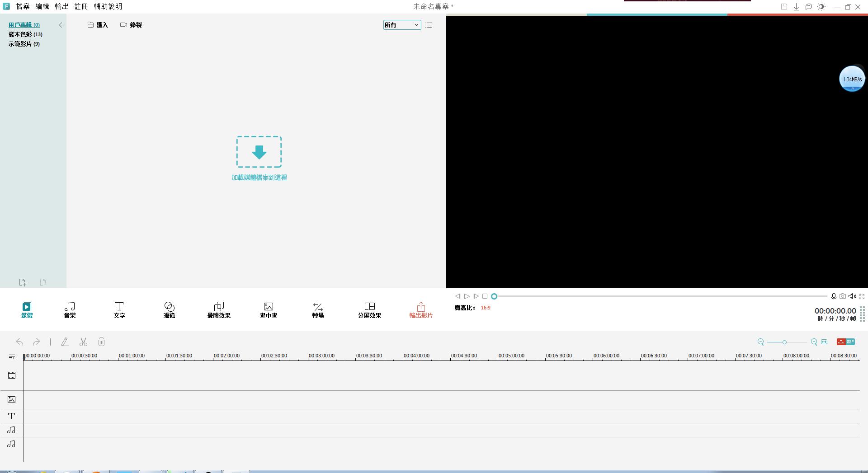Open the 疊附效果 overlays tab

point(219,310)
